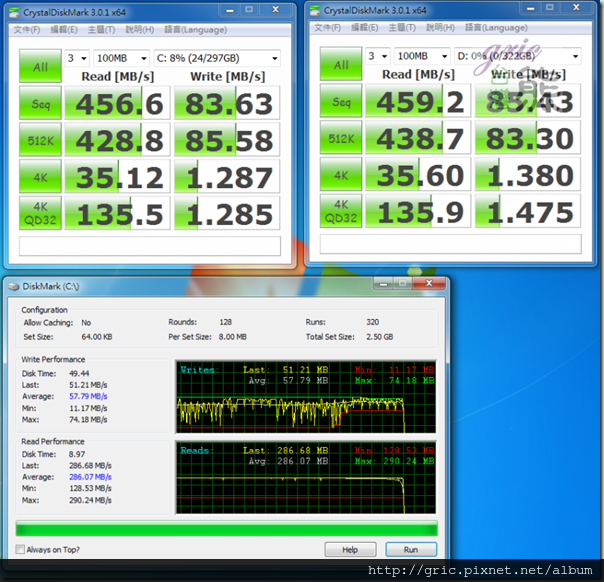
Task: Click 512K read value 428.8 in C: window
Action: (117, 139)
